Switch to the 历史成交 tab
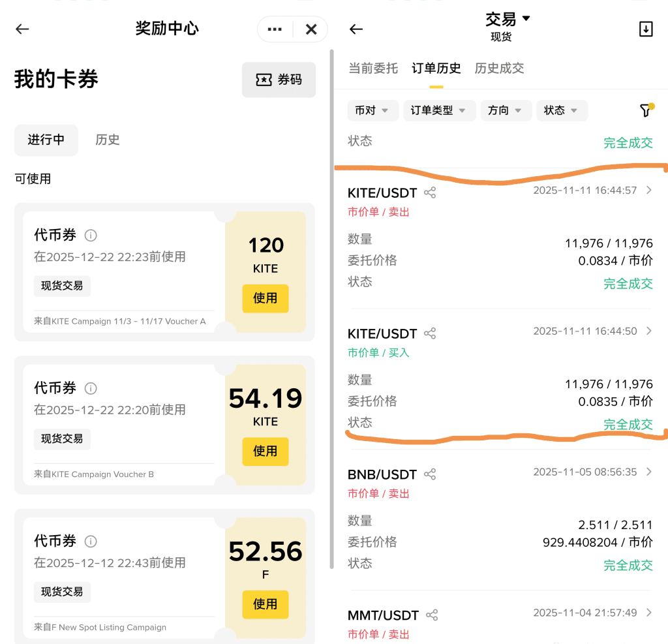Image resolution: width=668 pixels, height=644 pixels. click(x=499, y=69)
